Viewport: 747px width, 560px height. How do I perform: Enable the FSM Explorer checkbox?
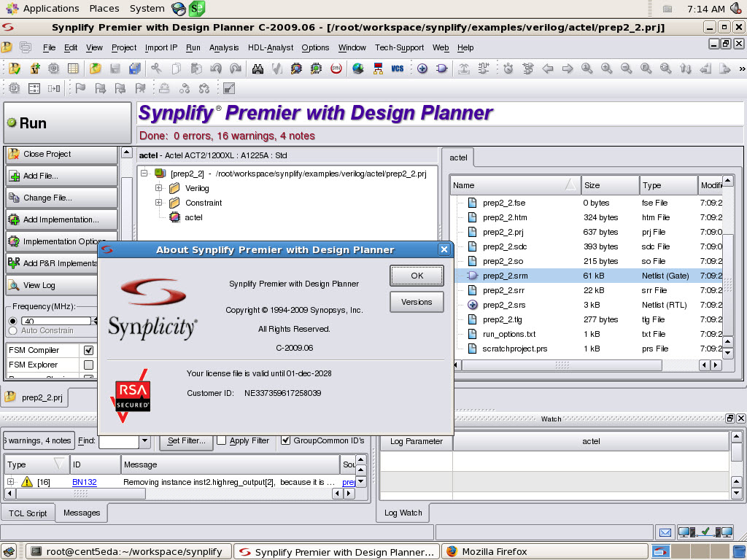click(88, 365)
